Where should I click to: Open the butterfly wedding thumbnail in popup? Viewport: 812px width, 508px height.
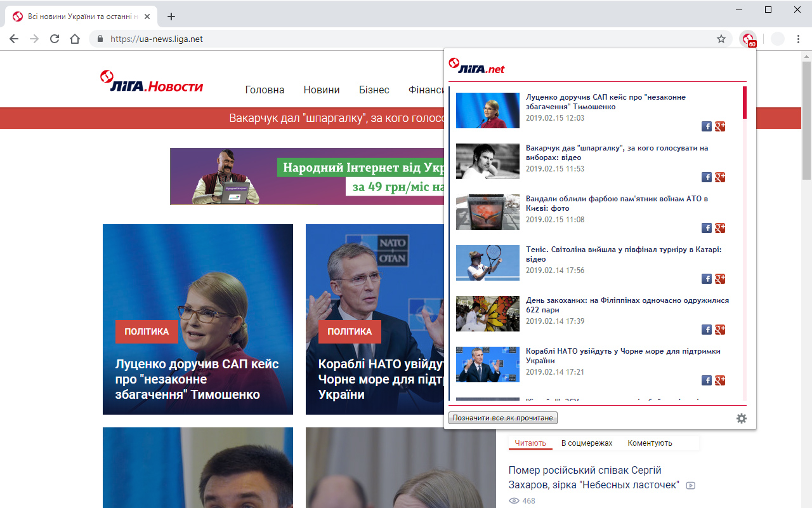(488, 314)
